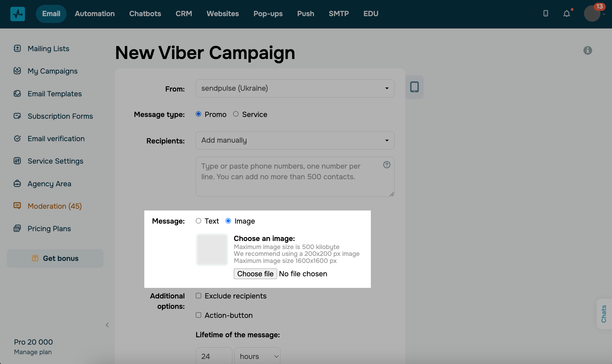Viewport: 612px width, 364px height.
Task: Switch to the CRM tab
Action: click(x=184, y=14)
